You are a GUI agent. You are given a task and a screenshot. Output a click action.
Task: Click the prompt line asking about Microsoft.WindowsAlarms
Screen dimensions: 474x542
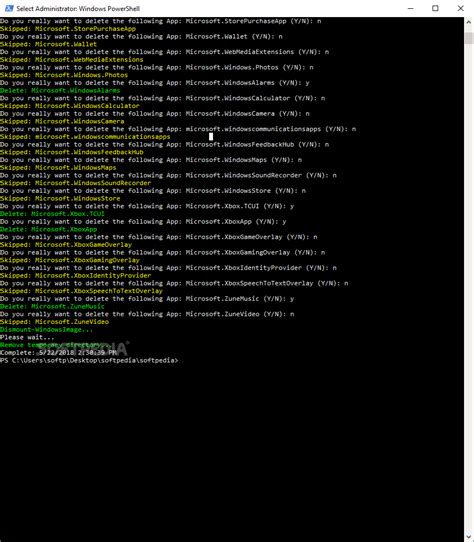155,83
